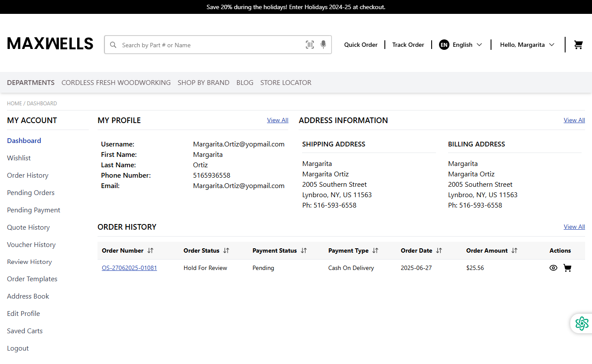Click View All for My Profile
Screen dimensions: 592x364
pos(278,120)
